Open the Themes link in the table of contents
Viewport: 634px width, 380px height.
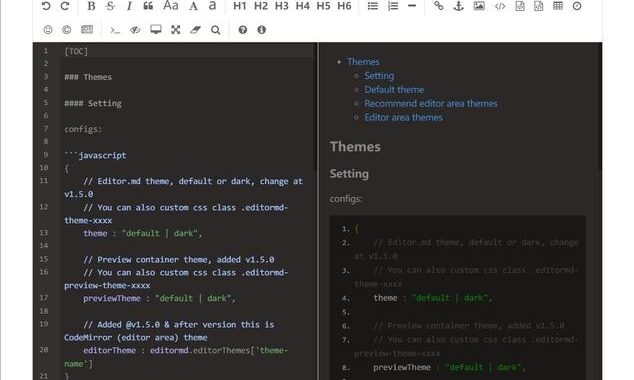coord(363,62)
